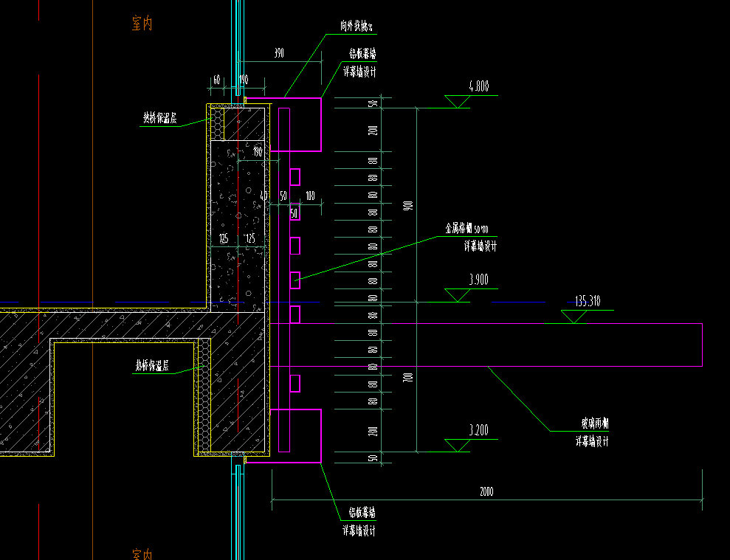Select the lower 热桥保温层 label
Image resolution: width=730 pixels, height=560 pixels.
tap(152, 365)
